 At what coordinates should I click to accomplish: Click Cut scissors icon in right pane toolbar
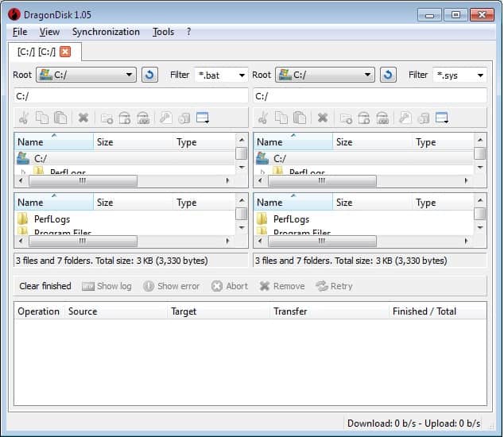point(263,118)
